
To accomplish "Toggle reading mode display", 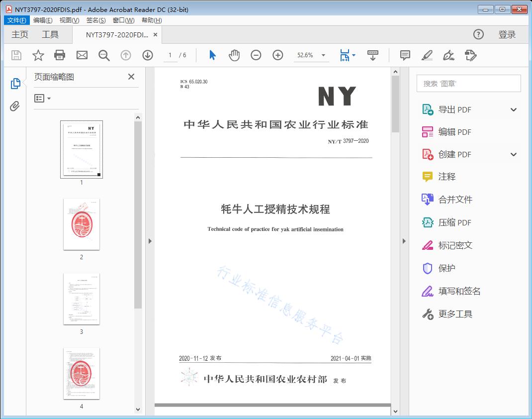I will [373, 55].
